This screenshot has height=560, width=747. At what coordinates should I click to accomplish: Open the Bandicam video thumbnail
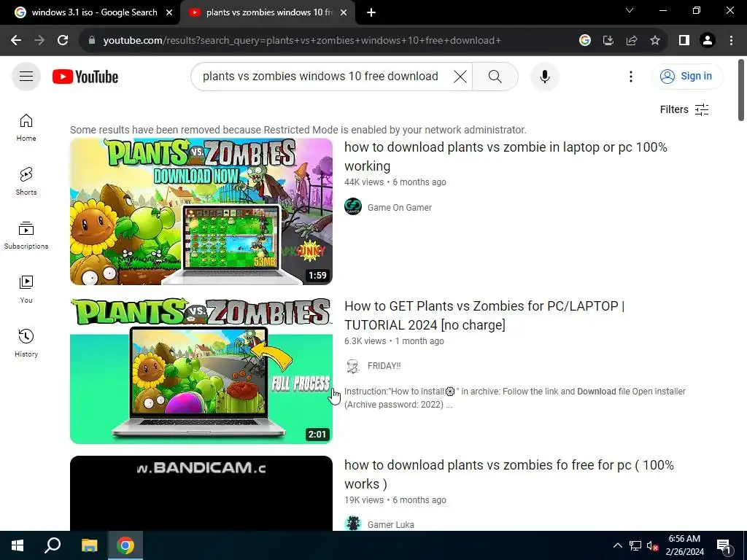tap(201, 494)
